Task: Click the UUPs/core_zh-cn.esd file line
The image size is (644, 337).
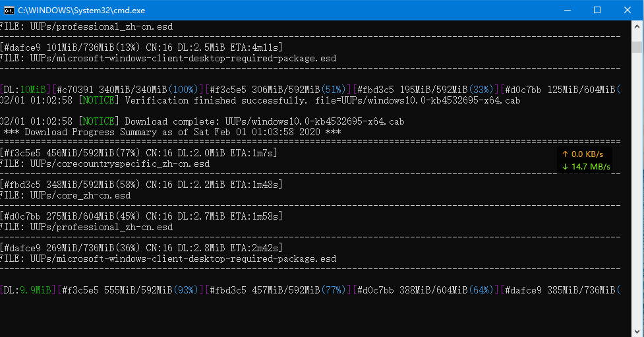Action: (66, 195)
